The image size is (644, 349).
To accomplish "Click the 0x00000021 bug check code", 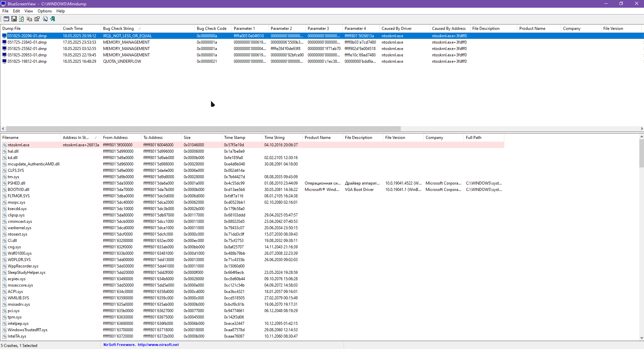I will coord(207,61).
